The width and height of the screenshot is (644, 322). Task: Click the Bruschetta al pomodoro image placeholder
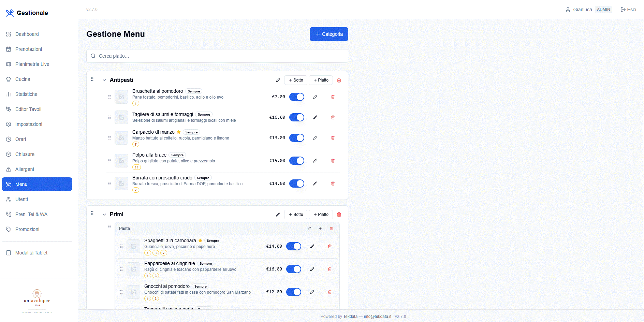[x=121, y=97]
